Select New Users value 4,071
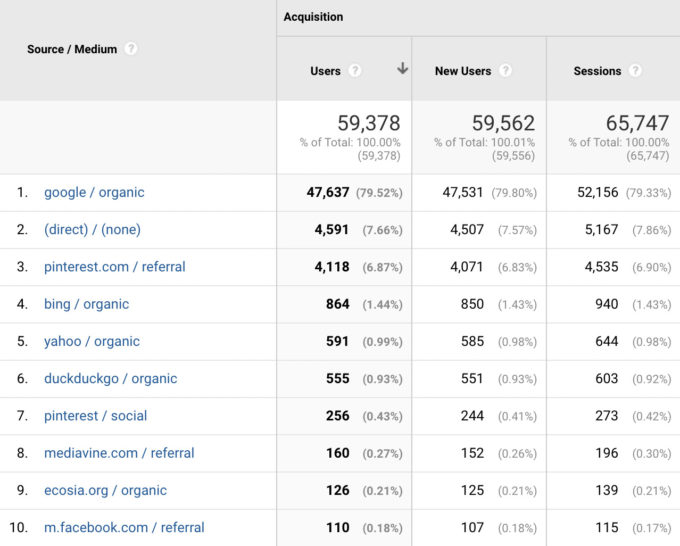680x546 pixels. coord(467,267)
